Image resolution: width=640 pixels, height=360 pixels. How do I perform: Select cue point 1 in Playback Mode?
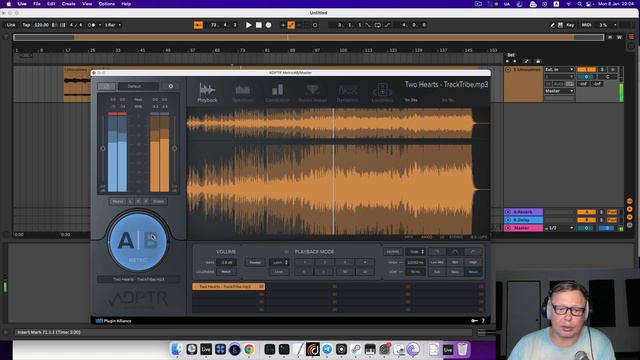pos(304,262)
